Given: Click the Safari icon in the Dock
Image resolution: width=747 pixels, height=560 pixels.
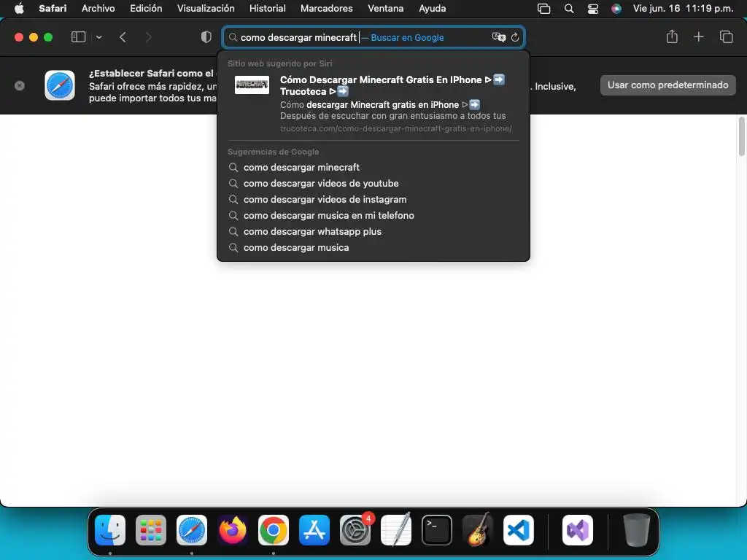Looking at the screenshot, I should tap(192, 530).
